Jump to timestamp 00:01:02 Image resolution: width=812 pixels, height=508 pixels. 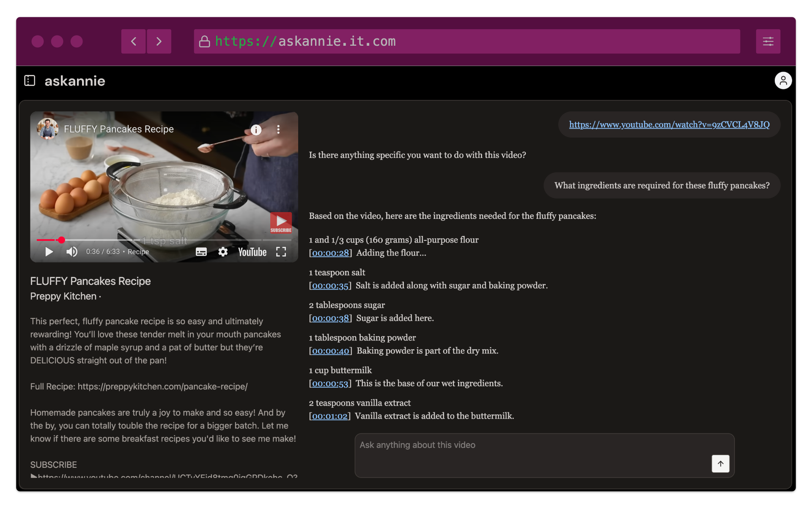[x=330, y=416]
